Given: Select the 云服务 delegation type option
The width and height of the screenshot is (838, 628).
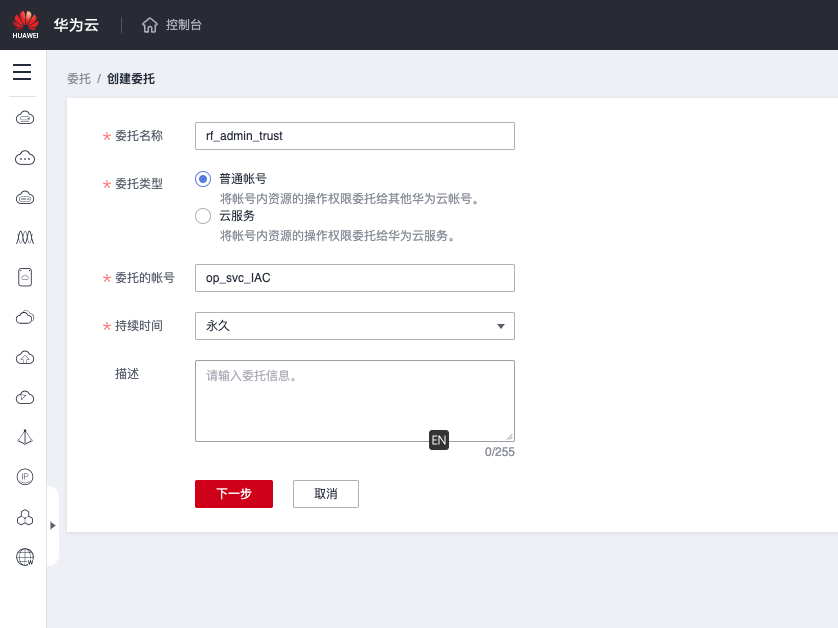Looking at the screenshot, I should (x=202, y=215).
